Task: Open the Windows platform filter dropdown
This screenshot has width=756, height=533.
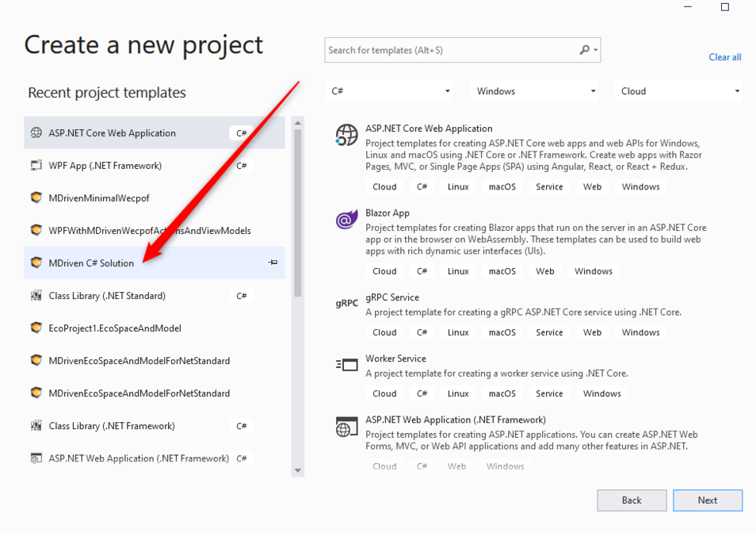Action: coord(534,91)
